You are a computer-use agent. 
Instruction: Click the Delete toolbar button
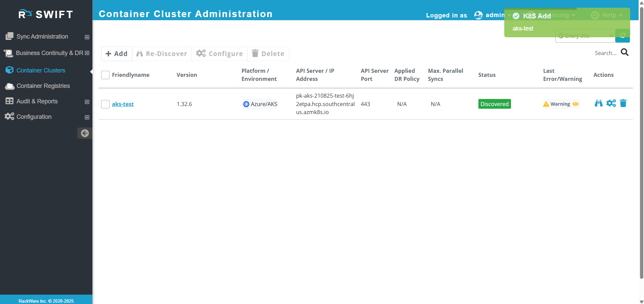pyautogui.click(x=268, y=54)
